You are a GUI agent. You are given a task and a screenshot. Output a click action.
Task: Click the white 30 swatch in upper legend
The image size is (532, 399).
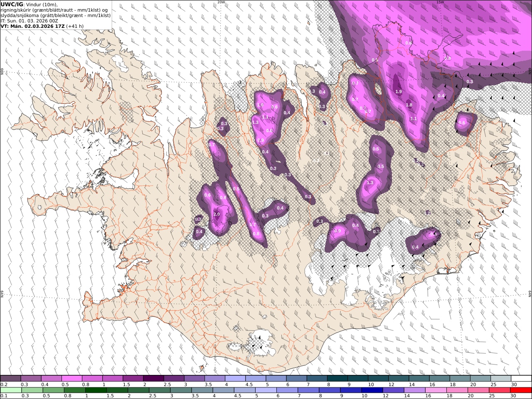pyautogui.click(x=521, y=379)
